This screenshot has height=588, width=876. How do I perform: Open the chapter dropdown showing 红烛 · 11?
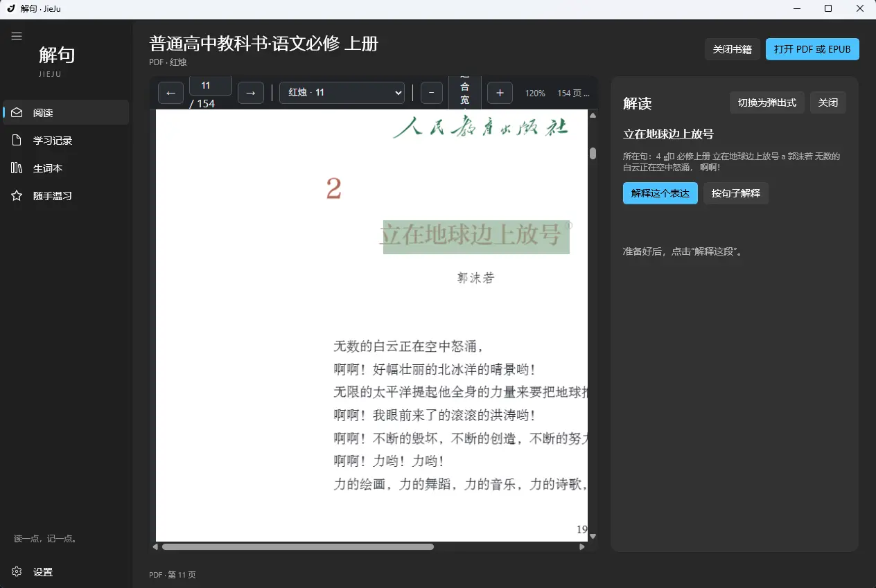(x=342, y=93)
